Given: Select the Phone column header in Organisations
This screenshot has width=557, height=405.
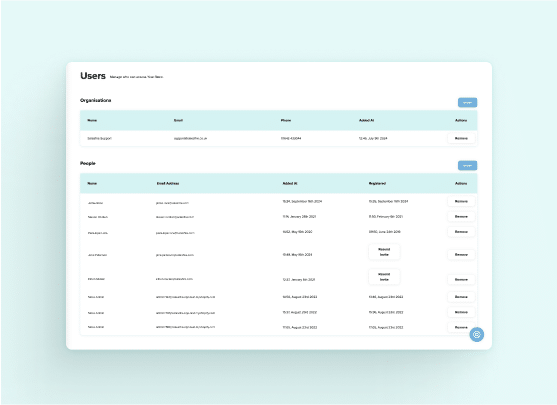Looking at the screenshot, I should pyautogui.click(x=286, y=120).
